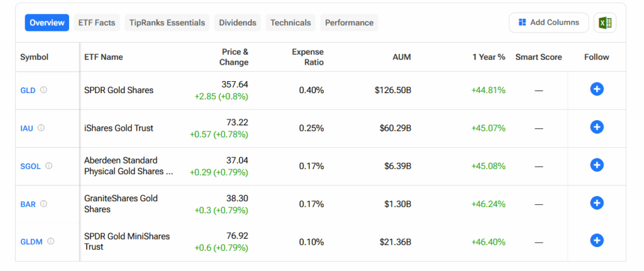Follow BAR with the plus icon
Viewport: 644px width, 271px height.
click(597, 203)
